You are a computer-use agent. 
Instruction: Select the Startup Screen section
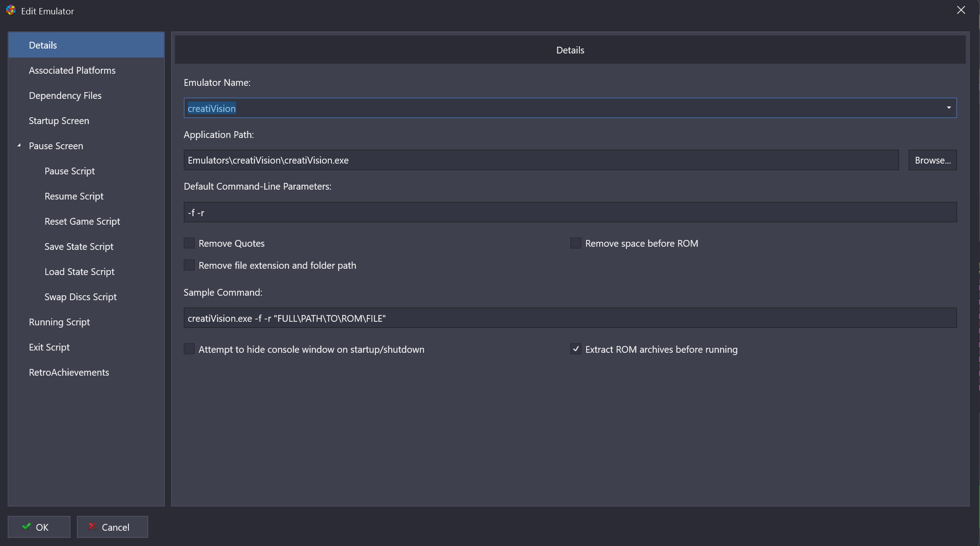click(x=59, y=120)
